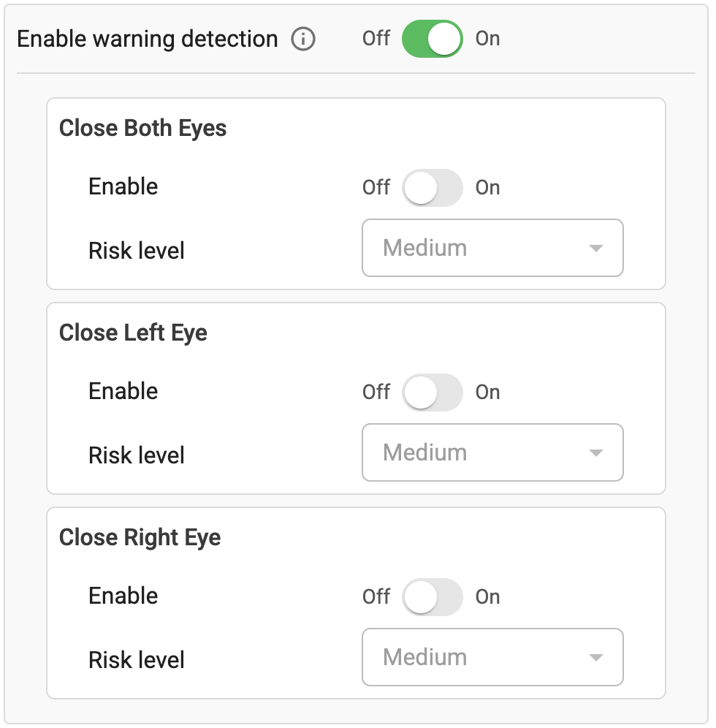Viewport: 716px width, 728px height.
Task: Click the Medium value shown for Close Right Eye
Action: coord(422,657)
